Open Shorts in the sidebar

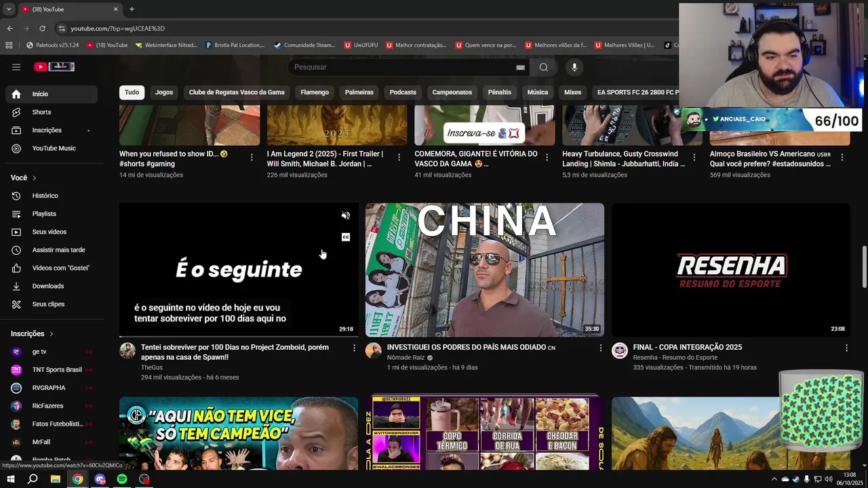(x=52, y=112)
